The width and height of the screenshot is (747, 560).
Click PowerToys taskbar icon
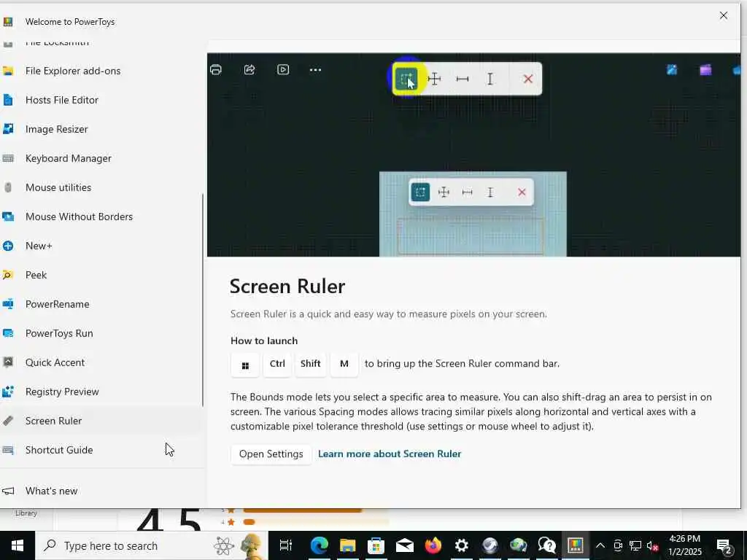tap(575, 545)
